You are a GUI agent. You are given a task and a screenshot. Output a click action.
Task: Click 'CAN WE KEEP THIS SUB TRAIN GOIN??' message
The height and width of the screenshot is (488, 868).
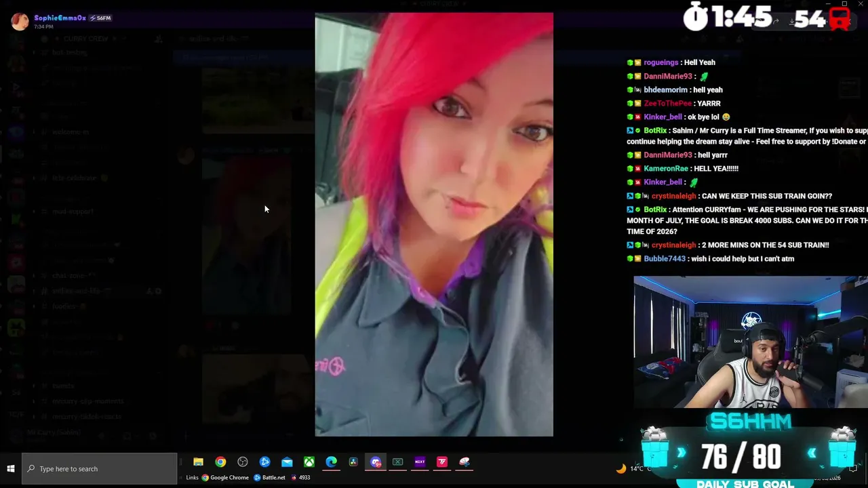pos(767,197)
